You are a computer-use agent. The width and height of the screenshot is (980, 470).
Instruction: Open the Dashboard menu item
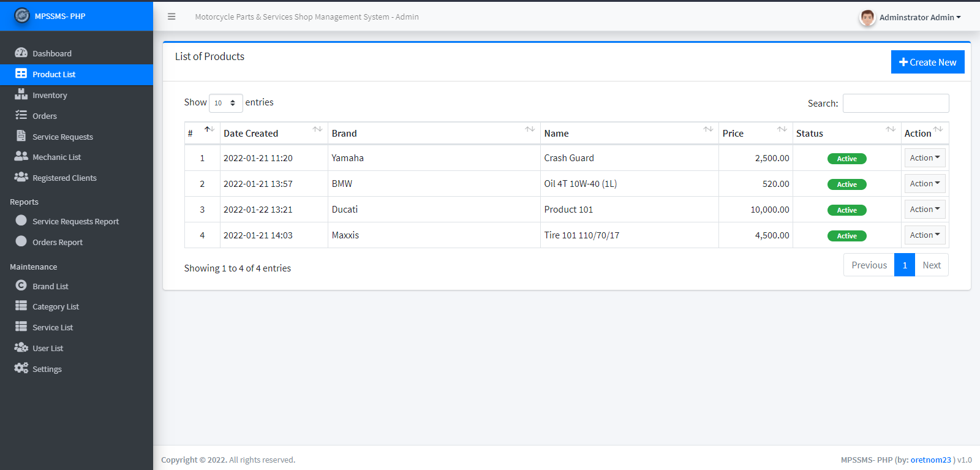(x=77, y=53)
